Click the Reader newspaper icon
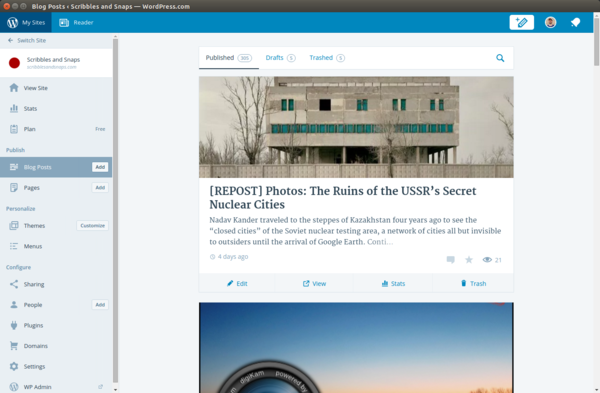The image size is (600, 393). pos(64,23)
